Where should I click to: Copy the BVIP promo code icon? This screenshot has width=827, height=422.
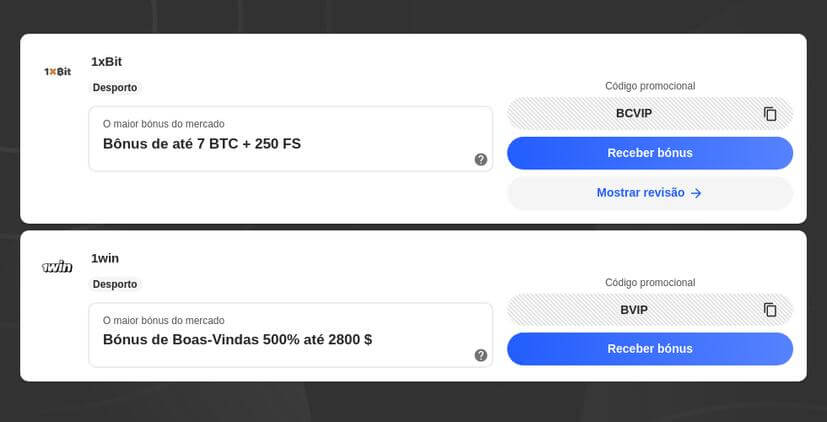(x=770, y=310)
